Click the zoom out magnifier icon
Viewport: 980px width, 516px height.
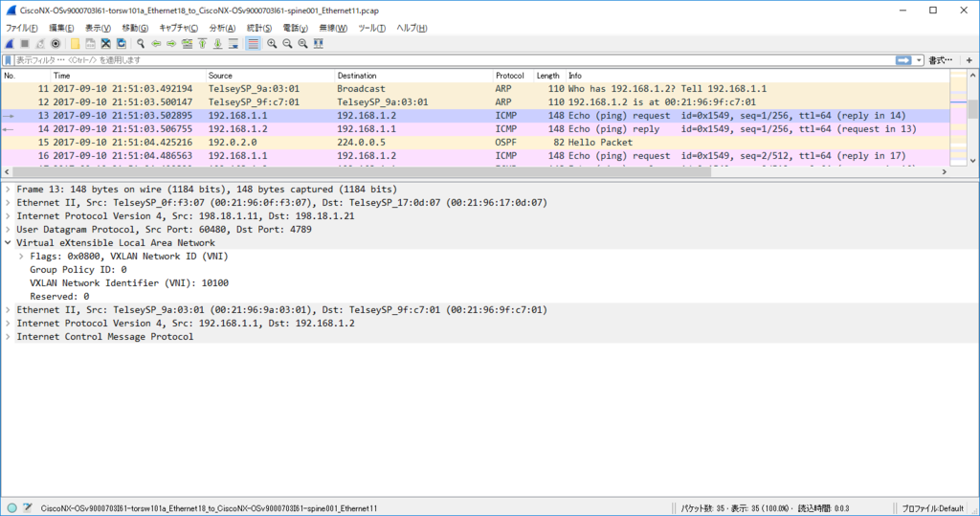tap(287, 44)
